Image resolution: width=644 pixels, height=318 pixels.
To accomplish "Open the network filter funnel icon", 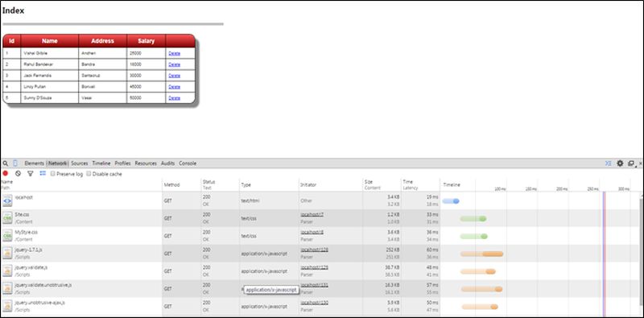I will click(x=30, y=174).
